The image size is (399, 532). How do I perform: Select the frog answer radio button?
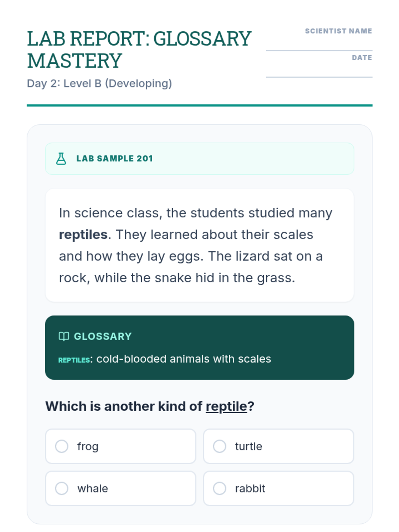(62, 446)
